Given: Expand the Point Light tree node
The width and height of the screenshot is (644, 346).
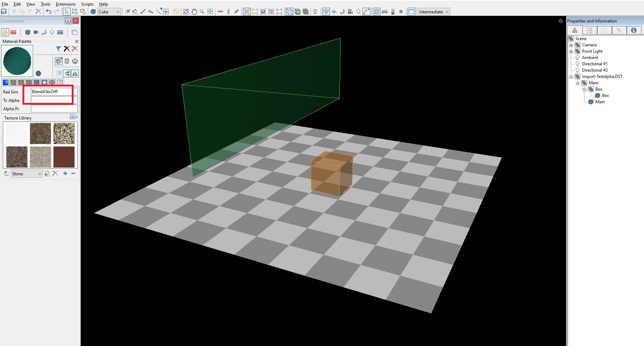Looking at the screenshot, I should [x=571, y=52].
